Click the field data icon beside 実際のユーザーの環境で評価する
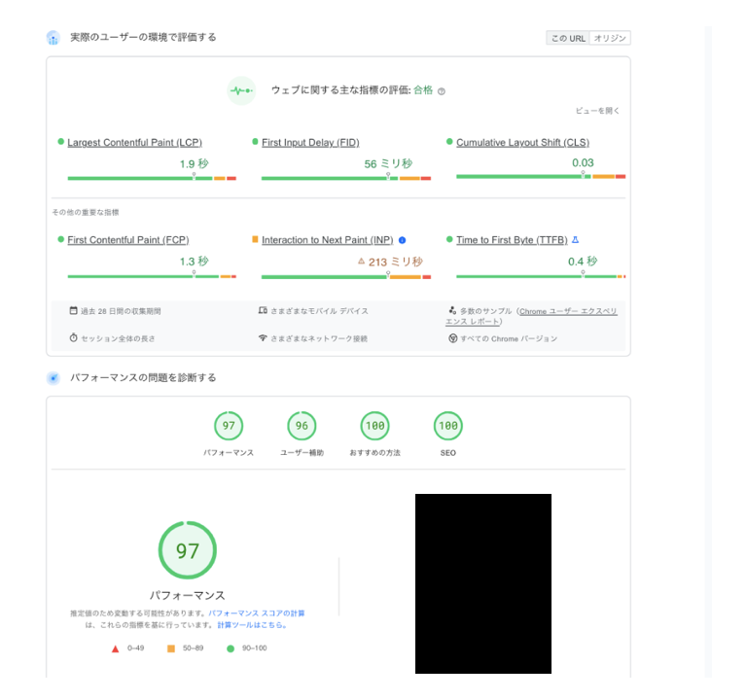The image size is (747, 700). pos(53,38)
